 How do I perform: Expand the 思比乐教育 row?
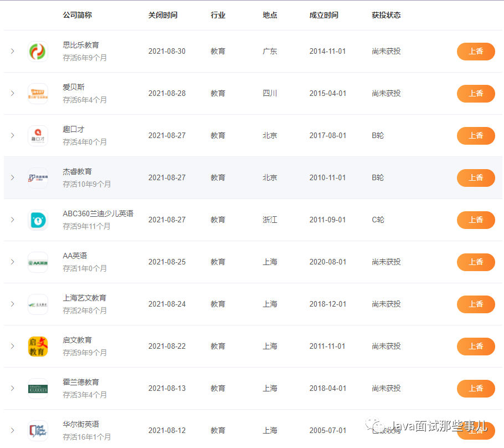[x=13, y=51]
